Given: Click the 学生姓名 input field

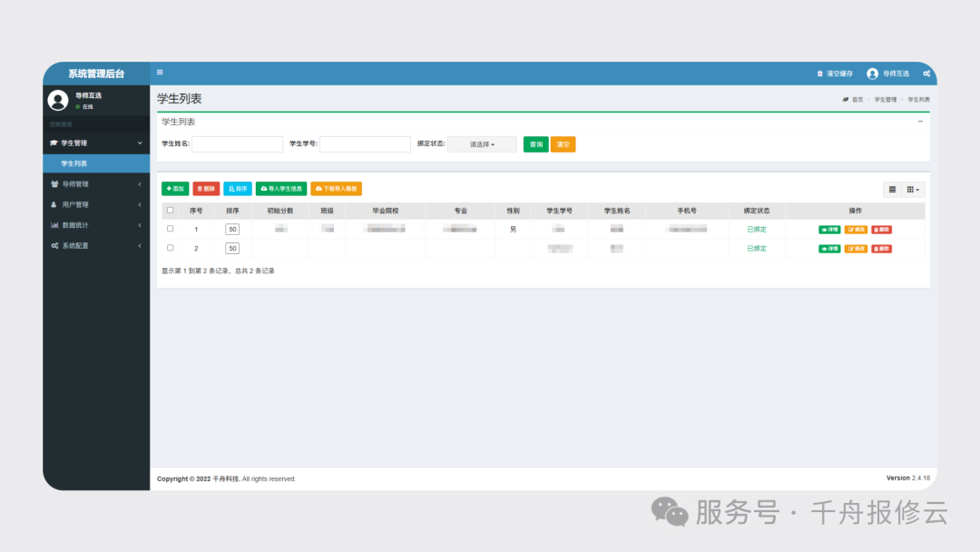Looking at the screenshot, I should pos(238,143).
